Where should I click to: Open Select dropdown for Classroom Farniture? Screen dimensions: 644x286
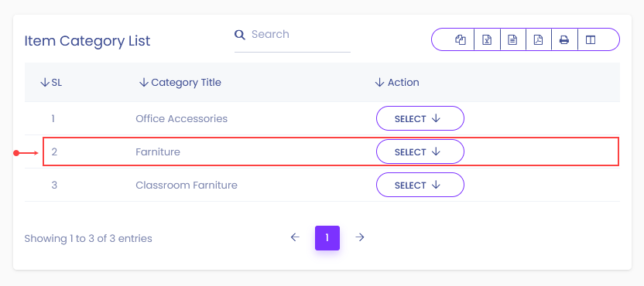point(420,185)
